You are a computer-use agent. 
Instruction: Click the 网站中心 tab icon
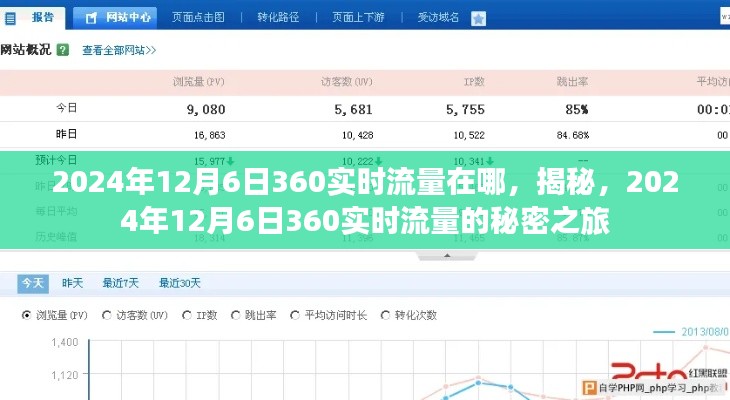pyautogui.click(x=92, y=17)
